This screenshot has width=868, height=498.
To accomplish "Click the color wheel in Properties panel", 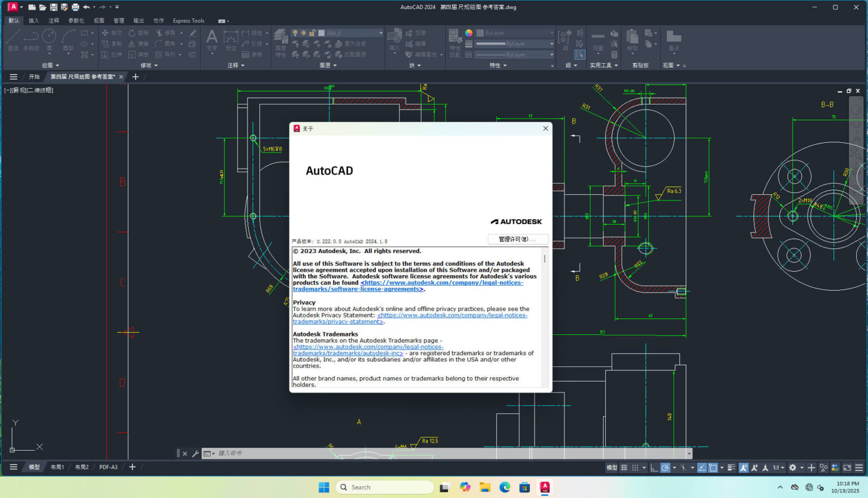I will 467,33.
